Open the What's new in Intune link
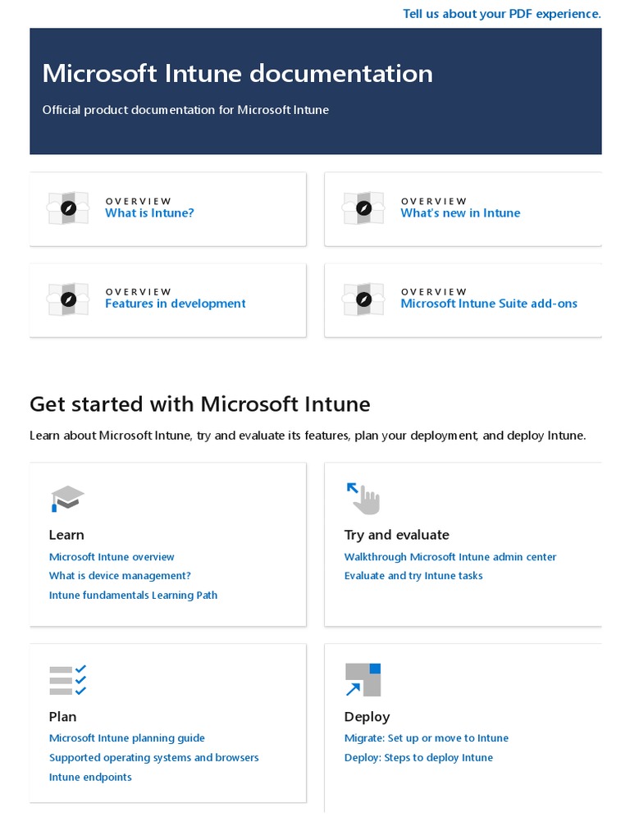 pyautogui.click(x=460, y=213)
